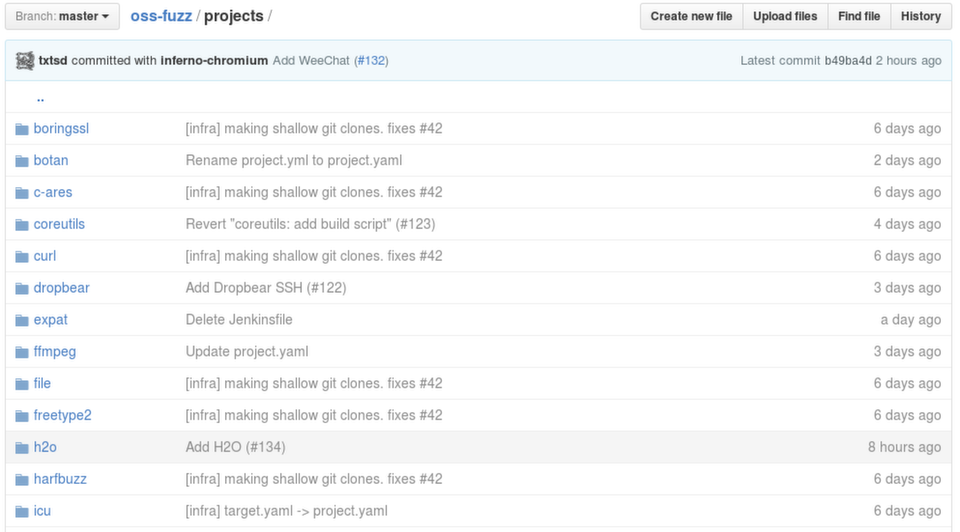Open the botan directory link
960x532 pixels.
pos(51,160)
